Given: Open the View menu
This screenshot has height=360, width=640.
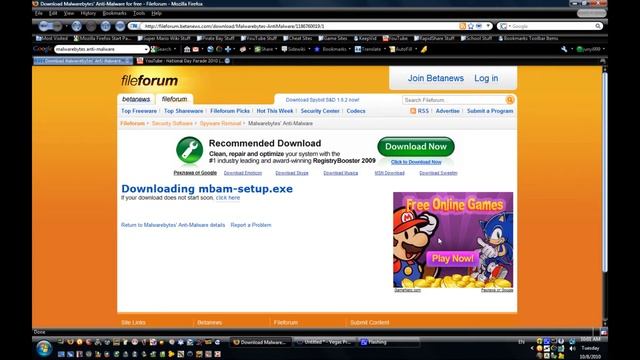Looking at the screenshot, I should coord(69,13).
